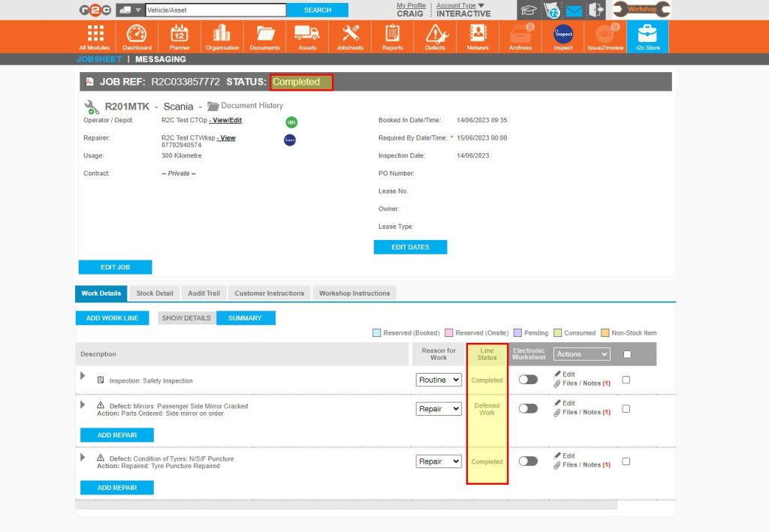Screen dimensions: 769x532
Task: Switch to the Audit Trail tab
Action: (x=204, y=293)
